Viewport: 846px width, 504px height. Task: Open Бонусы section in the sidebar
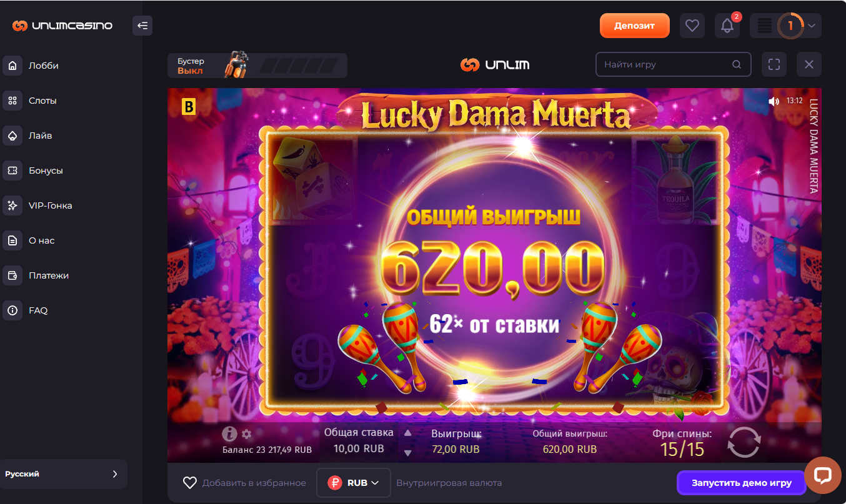pyautogui.click(x=45, y=170)
